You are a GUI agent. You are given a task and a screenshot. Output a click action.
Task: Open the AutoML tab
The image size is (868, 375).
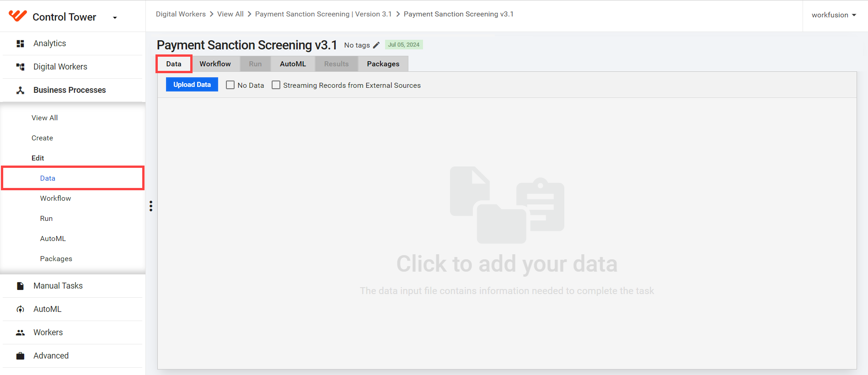tap(293, 64)
